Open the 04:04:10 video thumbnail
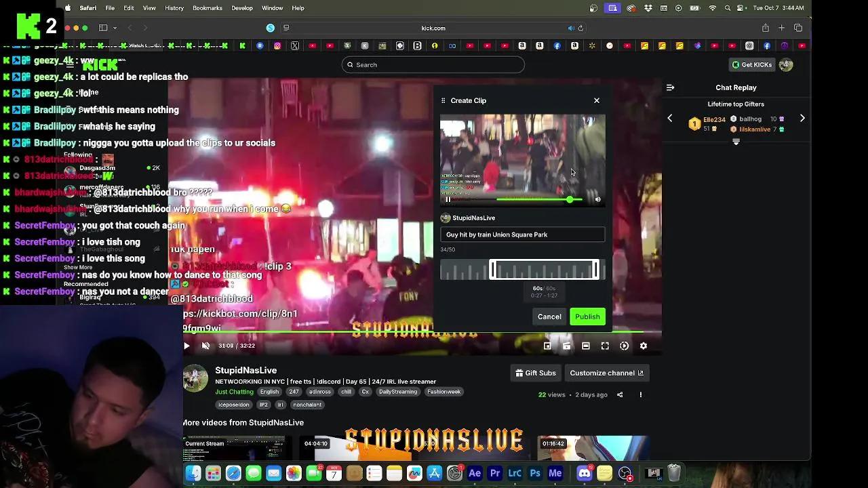868x488 pixels. [x=356, y=449]
